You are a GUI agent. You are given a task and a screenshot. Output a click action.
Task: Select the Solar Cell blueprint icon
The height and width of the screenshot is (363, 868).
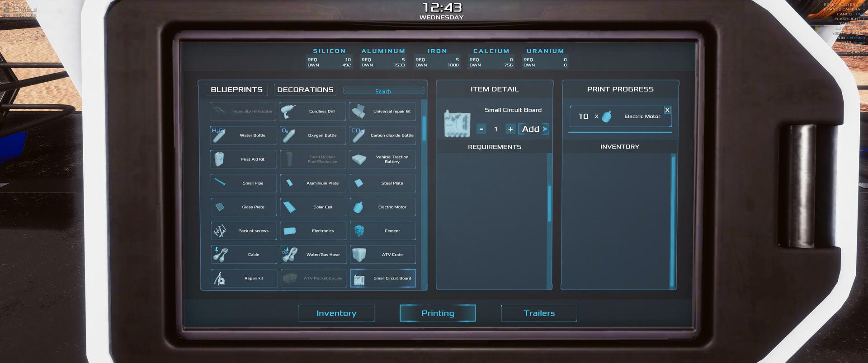[x=289, y=207]
